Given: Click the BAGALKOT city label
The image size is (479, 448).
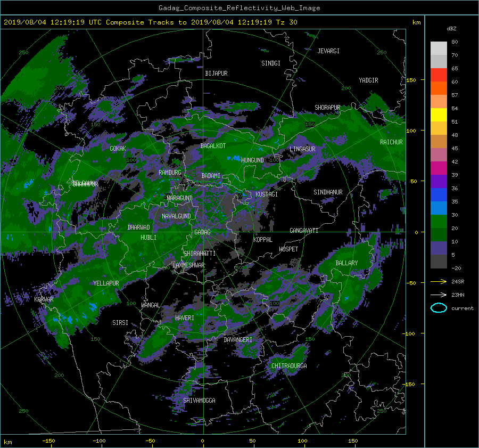Looking at the screenshot, I should (x=213, y=146).
